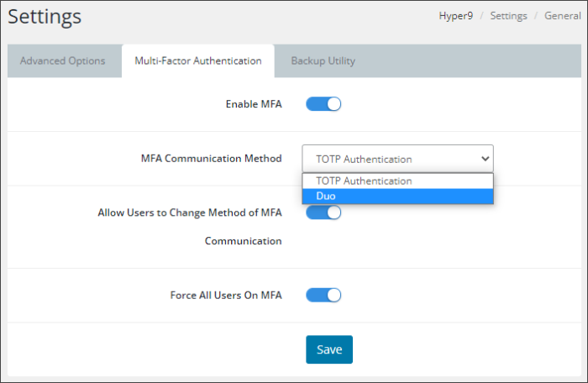Click the Communication label text line
This screenshot has height=383, width=588.
243,240
